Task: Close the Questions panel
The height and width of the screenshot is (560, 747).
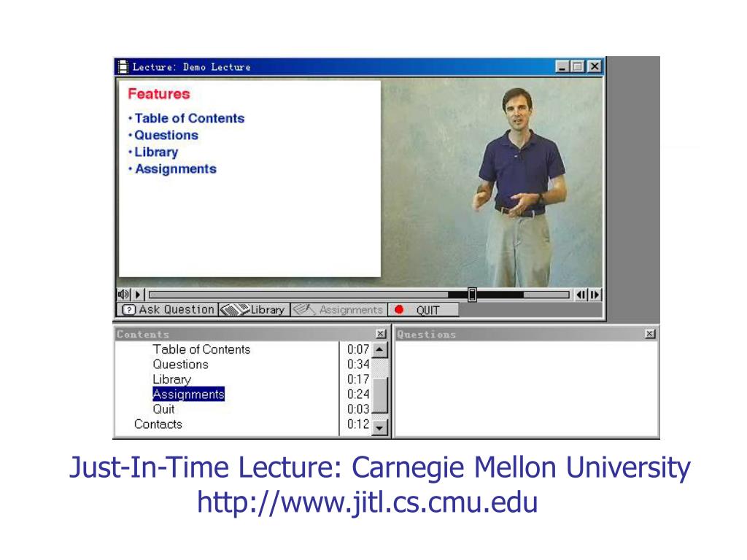Action: (650, 334)
